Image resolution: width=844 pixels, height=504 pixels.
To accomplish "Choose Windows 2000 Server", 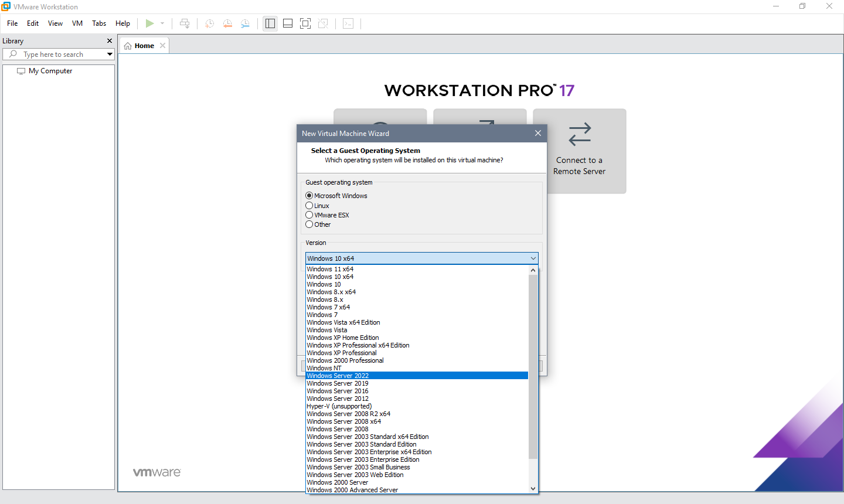I will tap(417, 482).
